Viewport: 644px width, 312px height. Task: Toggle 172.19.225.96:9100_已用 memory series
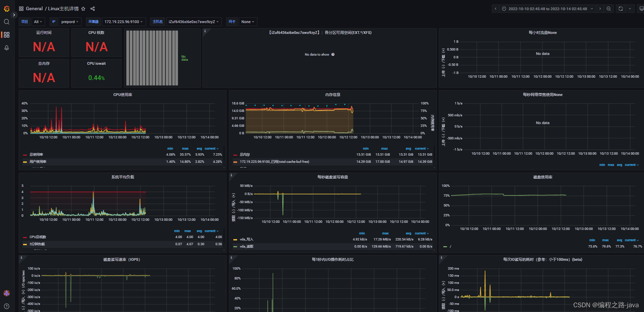click(274, 162)
